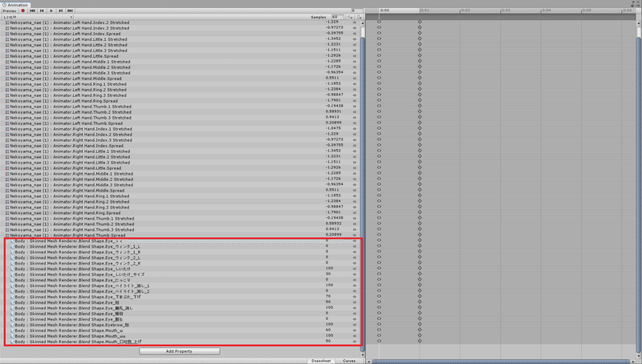Click the 0:03 mark on the timeline ruler
The width and height of the screenshot is (642, 364).
[506, 10]
